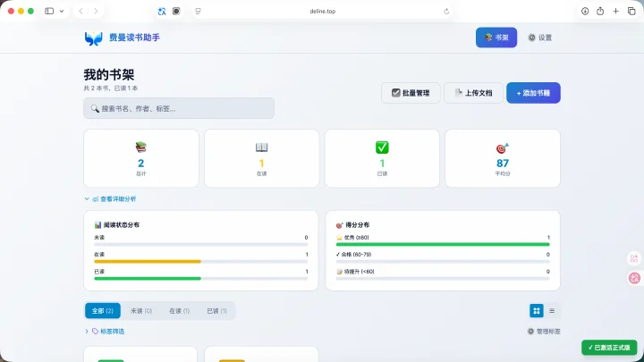Click the green checkmark icon in 已读 card
644x362 pixels.
(382, 147)
